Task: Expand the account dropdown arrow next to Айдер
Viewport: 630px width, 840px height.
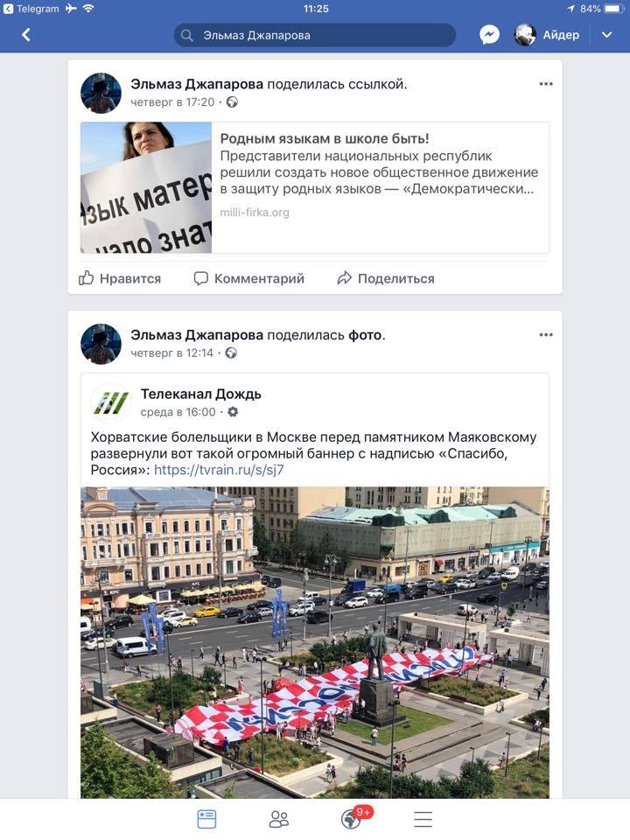Action: point(606,35)
